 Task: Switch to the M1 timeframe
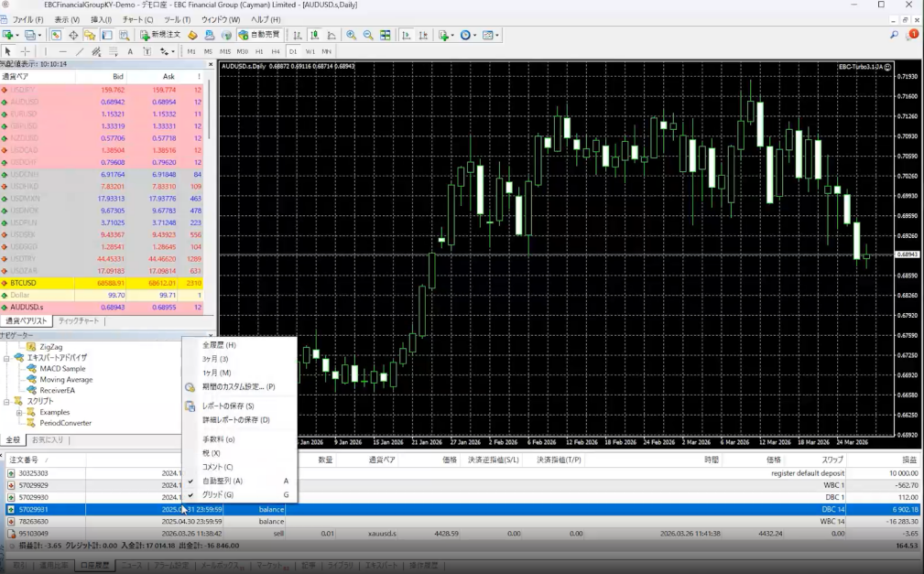pyautogui.click(x=191, y=52)
